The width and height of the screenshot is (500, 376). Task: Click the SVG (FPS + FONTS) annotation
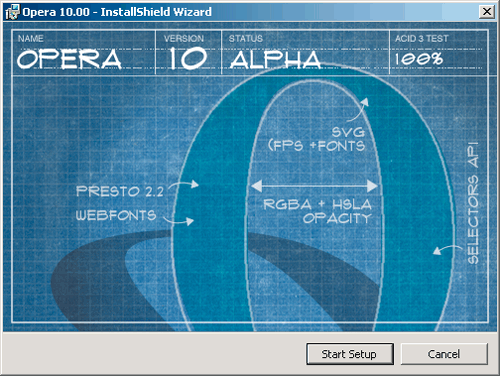317,139
